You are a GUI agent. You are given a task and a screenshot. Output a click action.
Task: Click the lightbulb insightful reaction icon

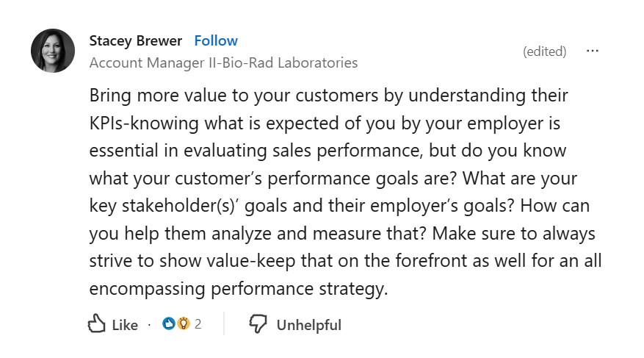click(x=184, y=323)
